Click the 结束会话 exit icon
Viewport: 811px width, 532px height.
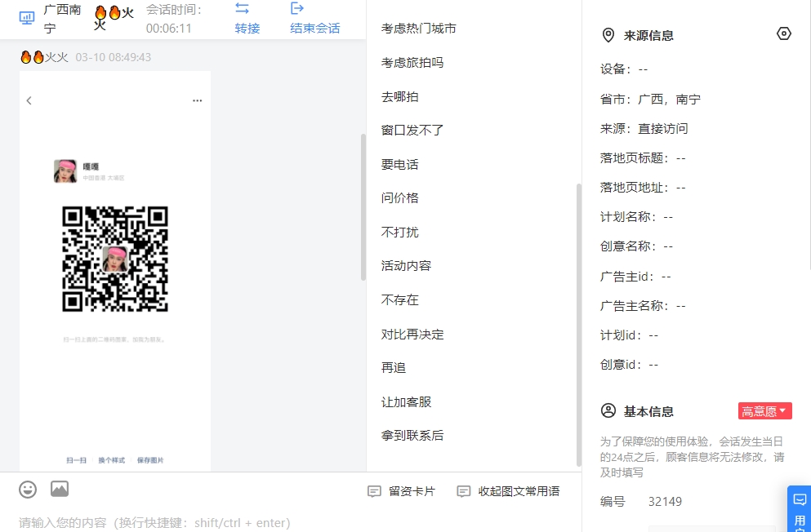[x=297, y=8]
